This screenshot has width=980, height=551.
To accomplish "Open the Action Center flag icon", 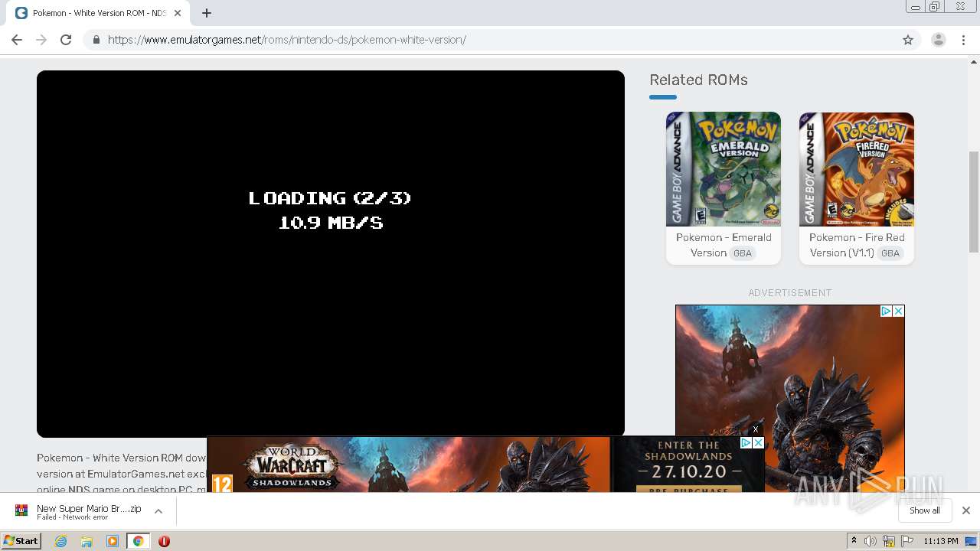I will coord(907,541).
